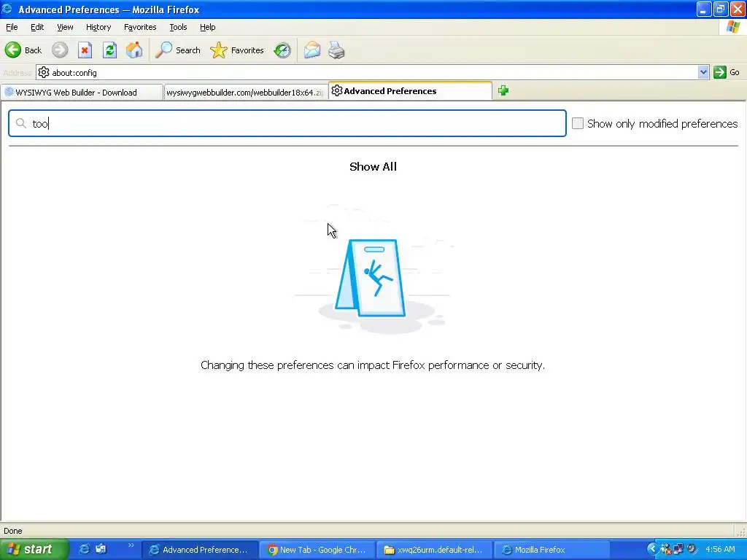Go to the Home page icon

[134, 50]
